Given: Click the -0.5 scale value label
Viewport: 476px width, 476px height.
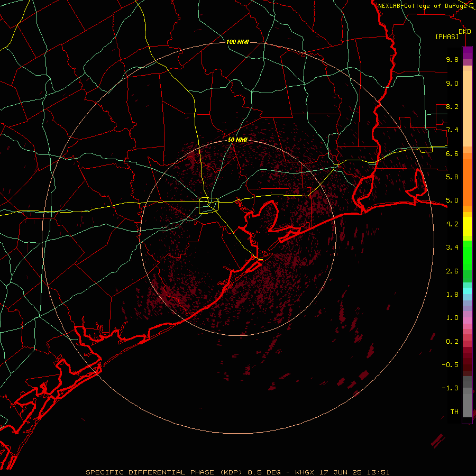Looking at the screenshot, I should 450,365.
